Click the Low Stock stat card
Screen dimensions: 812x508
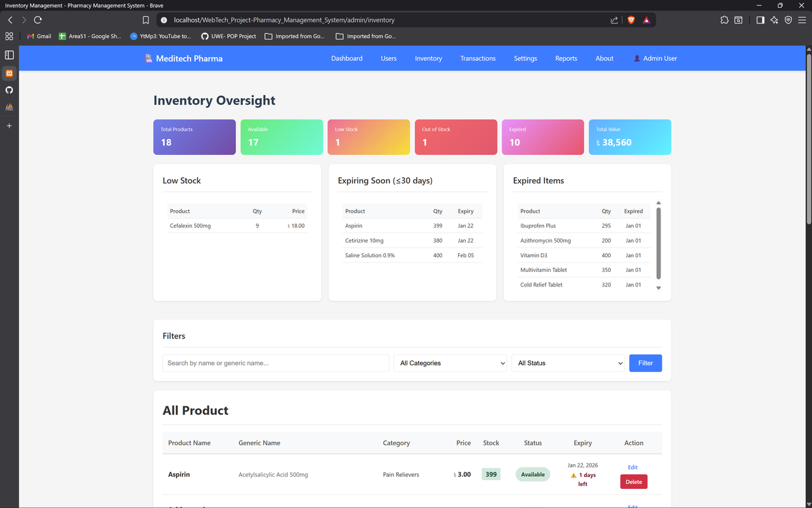[369, 137]
